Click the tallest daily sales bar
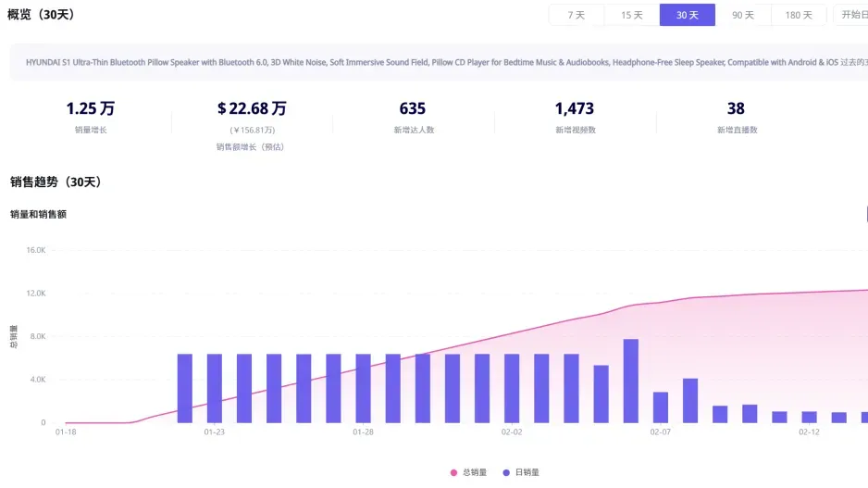The height and width of the screenshot is (488, 868). (x=630, y=382)
